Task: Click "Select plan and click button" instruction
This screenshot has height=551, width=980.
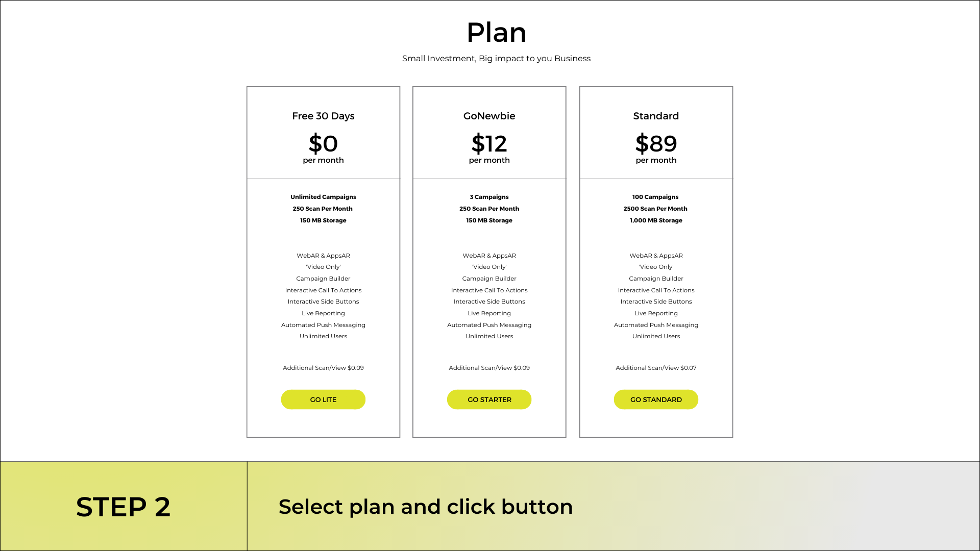Action: (426, 507)
